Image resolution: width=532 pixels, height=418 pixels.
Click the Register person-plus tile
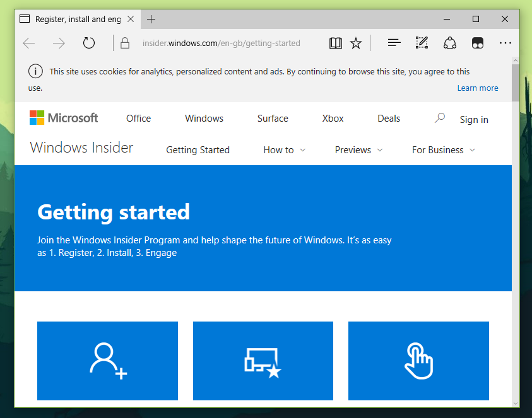(107, 361)
